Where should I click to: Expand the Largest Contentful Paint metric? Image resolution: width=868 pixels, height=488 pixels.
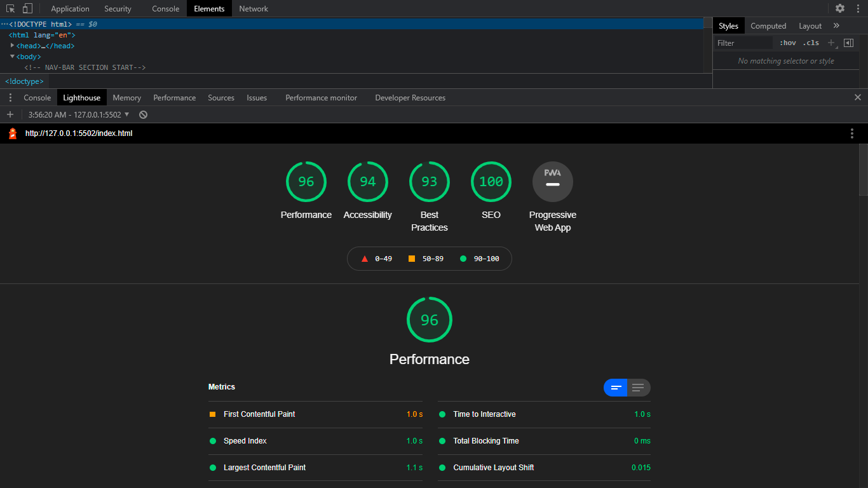coord(315,468)
